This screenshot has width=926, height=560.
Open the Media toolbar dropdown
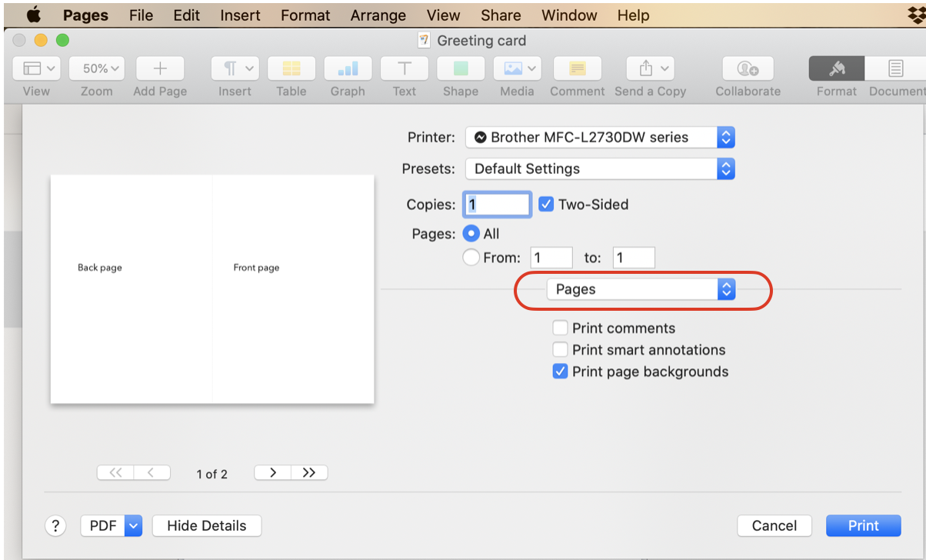click(517, 68)
